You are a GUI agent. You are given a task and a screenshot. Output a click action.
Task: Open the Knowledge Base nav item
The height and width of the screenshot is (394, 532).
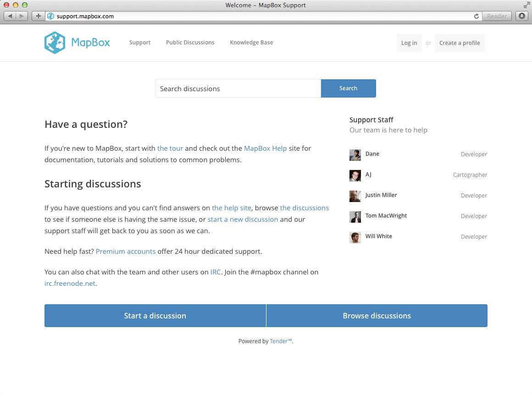point(251,43)
